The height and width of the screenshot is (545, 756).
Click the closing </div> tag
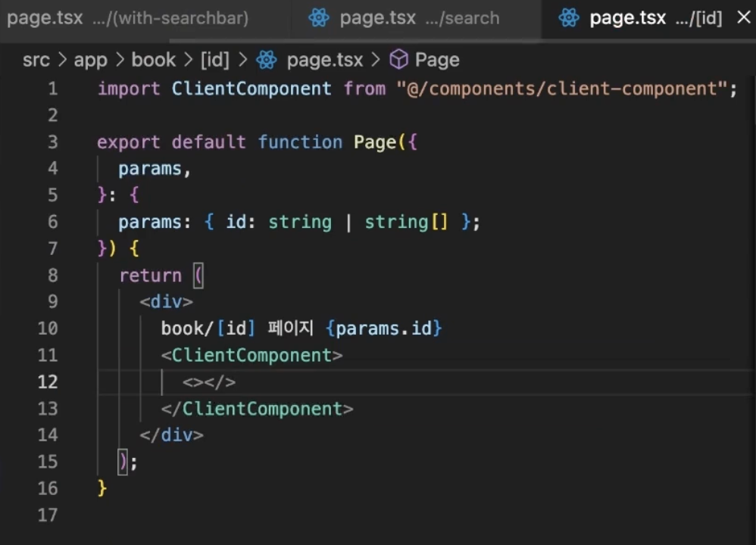click(171, 435)
